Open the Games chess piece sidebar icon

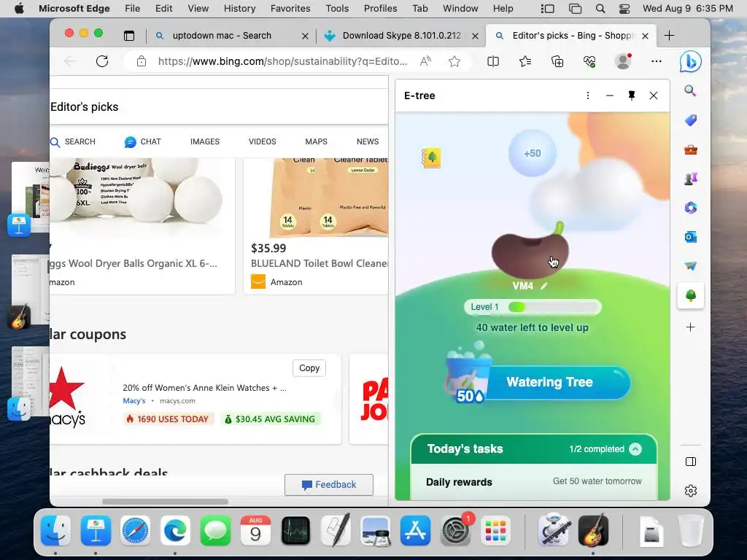coord(690,179)
